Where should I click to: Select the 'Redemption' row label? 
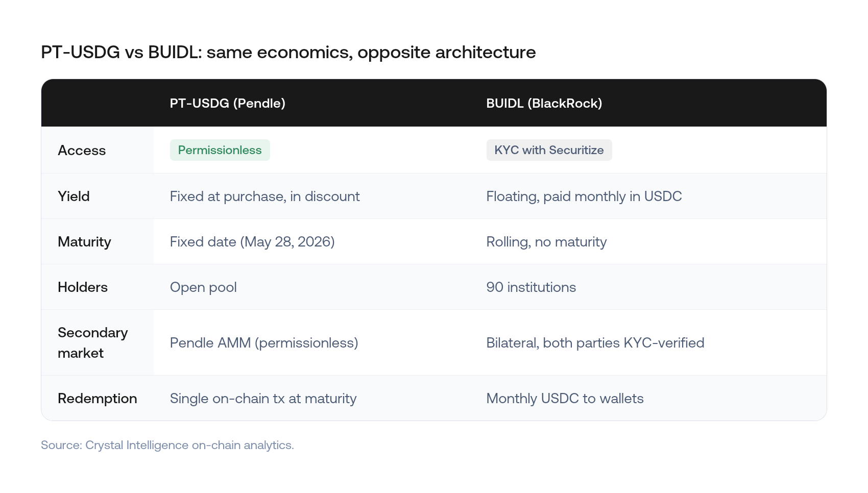click(x=98, y=399)
